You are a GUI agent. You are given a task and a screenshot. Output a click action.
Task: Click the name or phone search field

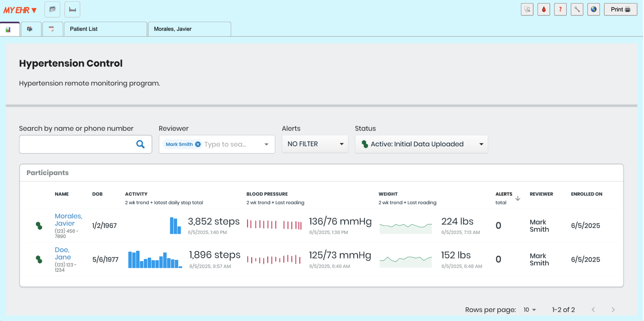(x=76, y=144)
